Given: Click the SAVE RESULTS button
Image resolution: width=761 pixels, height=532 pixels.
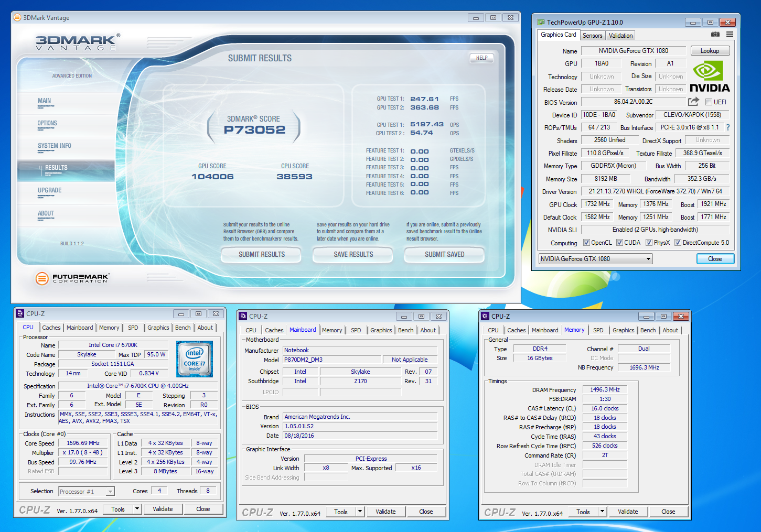Looking at the screenshot, I should (353, 255).
